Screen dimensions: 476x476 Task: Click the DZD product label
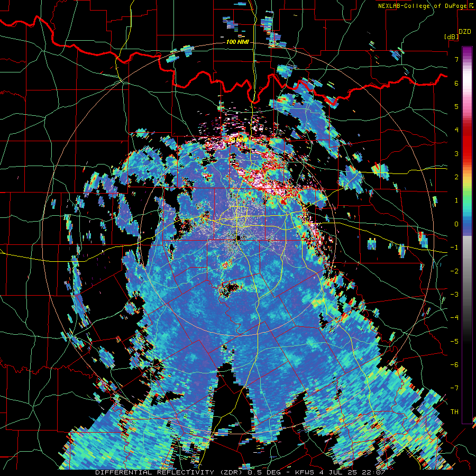click(464, 32)
